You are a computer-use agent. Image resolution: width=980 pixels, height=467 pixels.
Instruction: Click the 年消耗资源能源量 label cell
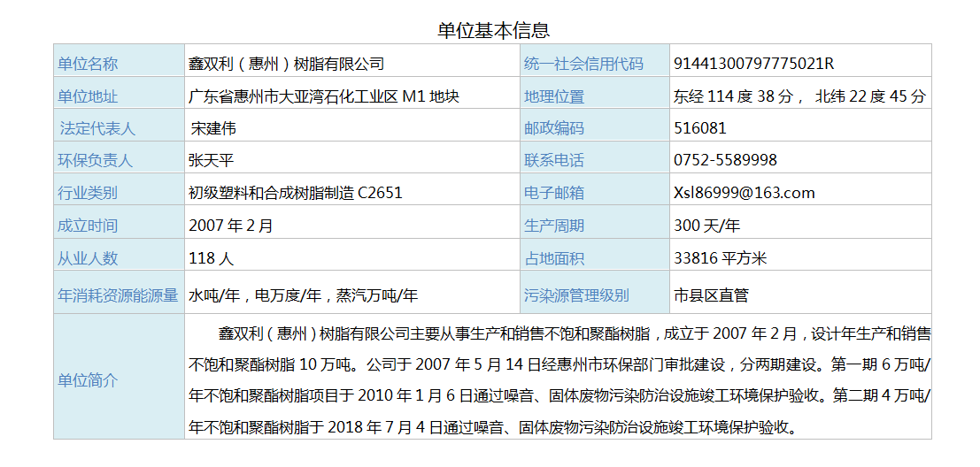[118, 295]
